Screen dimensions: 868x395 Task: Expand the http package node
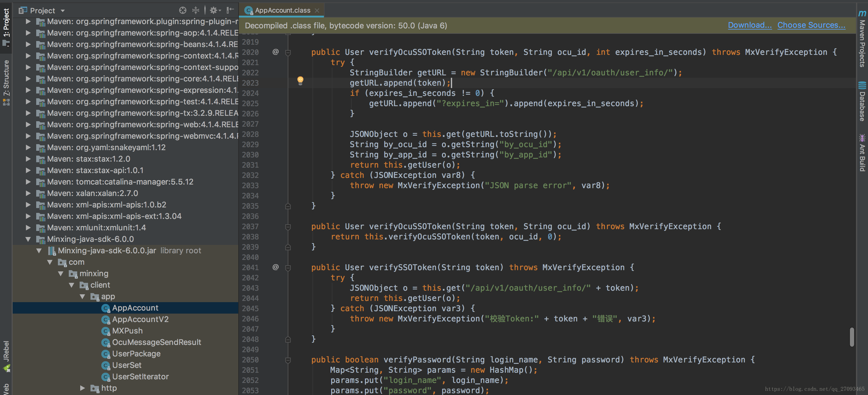pos(82,388)
